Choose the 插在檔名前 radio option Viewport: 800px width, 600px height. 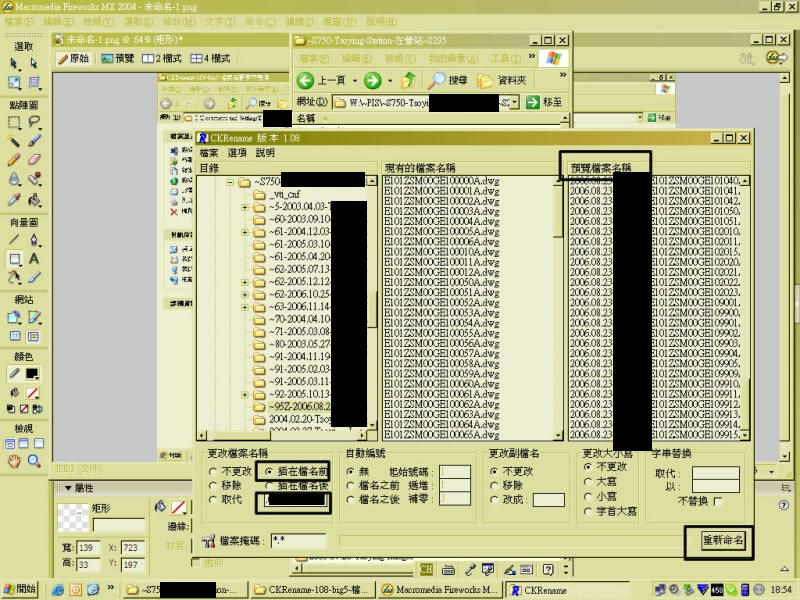click(296, 471)
